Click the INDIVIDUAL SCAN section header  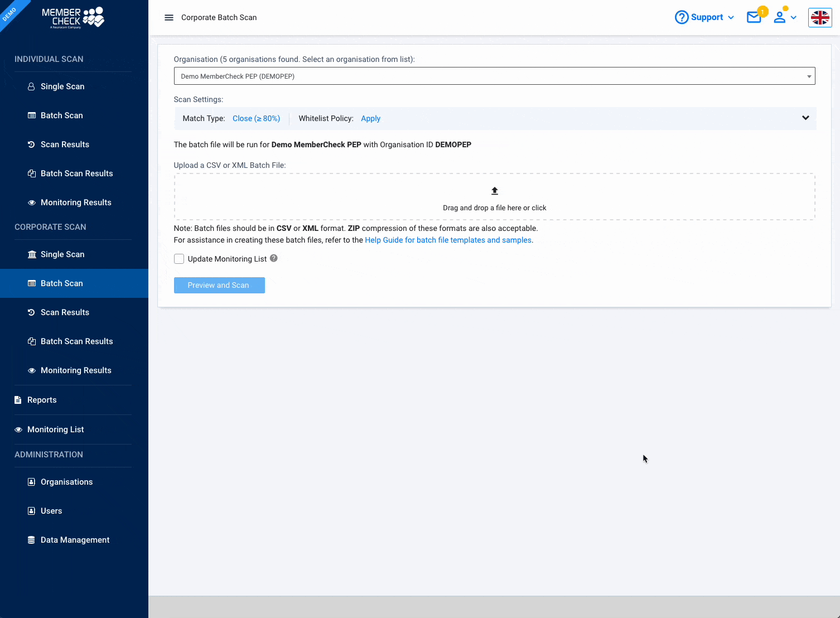coord(49,59)
